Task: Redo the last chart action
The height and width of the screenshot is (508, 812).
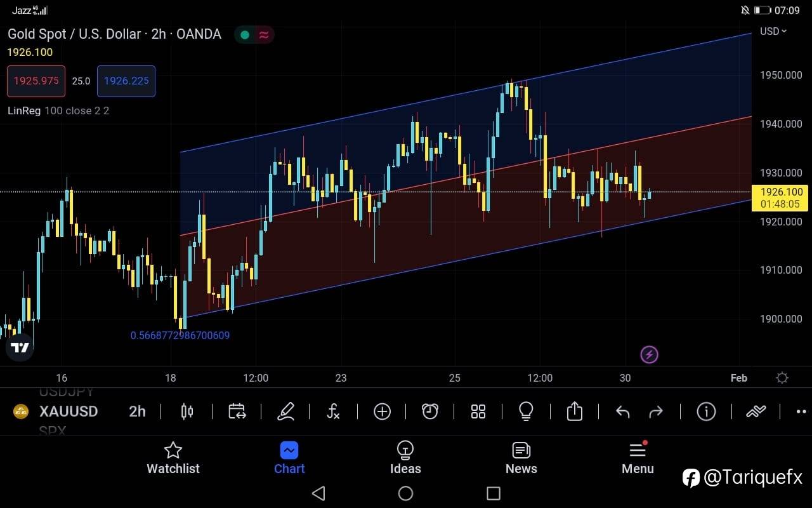Action: pos(656,412)
